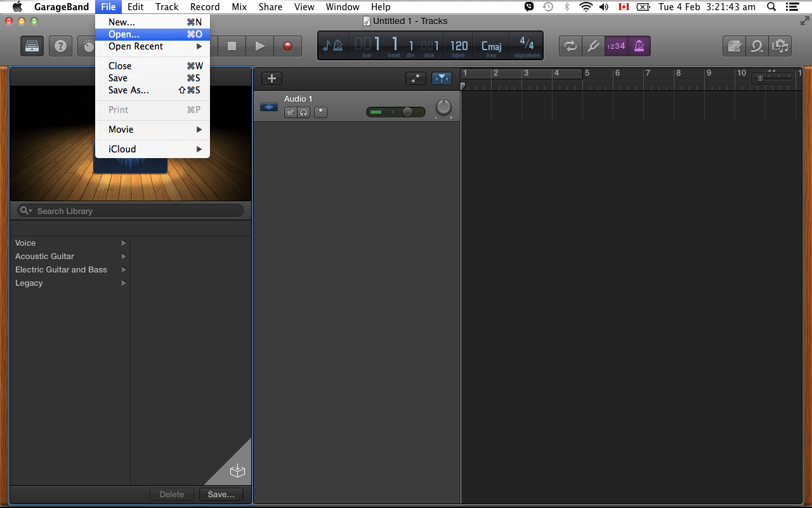The width and height of the screenshot is (812, 508).
Task: Open search options magnifier dropdown in Library
Action: click(26, 211)
